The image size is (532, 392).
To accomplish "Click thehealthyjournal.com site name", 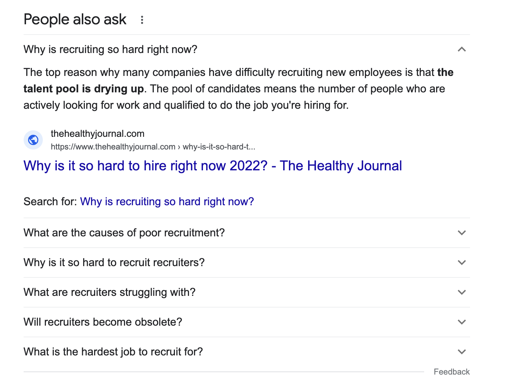I will point(98,133).
